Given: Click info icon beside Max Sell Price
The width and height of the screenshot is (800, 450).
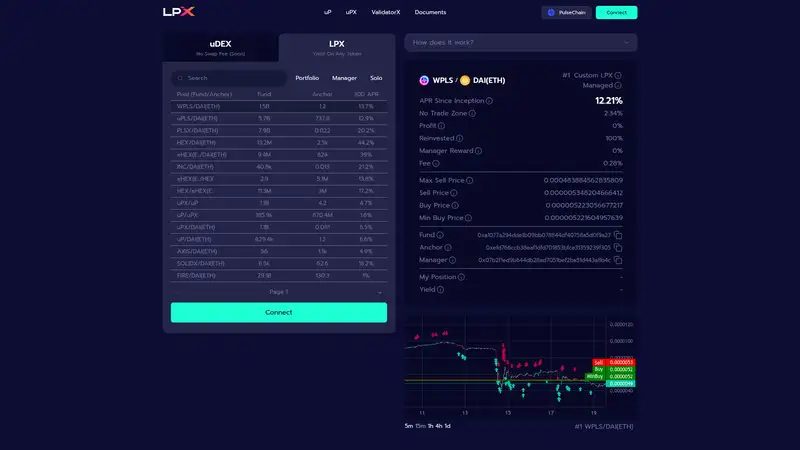Looking at the screenshot, I should point(469,180).
